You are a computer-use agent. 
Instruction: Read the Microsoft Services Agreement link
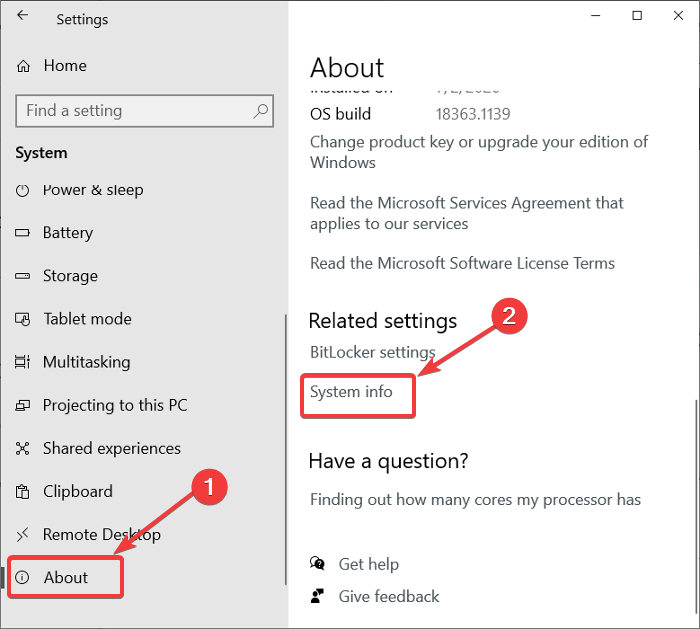coord(467,213)
